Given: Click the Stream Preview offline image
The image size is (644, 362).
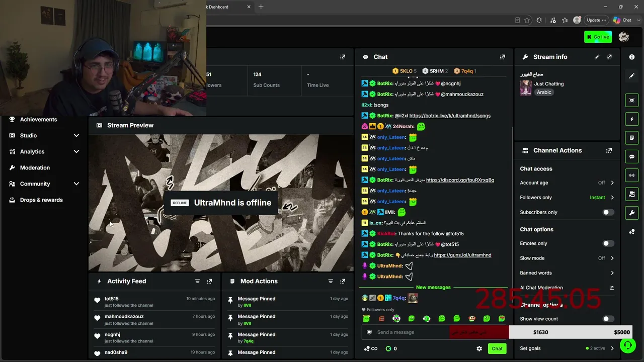Looking at the screenshot, I should tap(221, 203).
